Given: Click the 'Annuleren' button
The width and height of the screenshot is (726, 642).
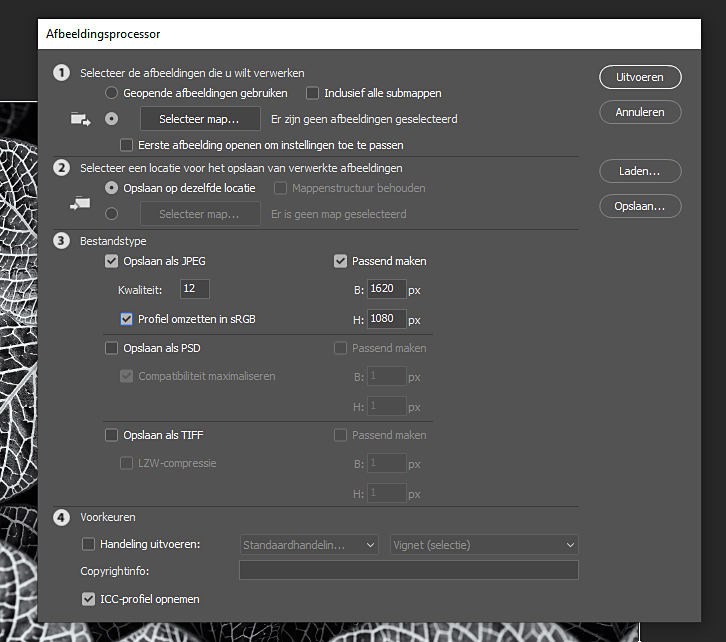Looking at the screenshot, I should tap(640, 112).
